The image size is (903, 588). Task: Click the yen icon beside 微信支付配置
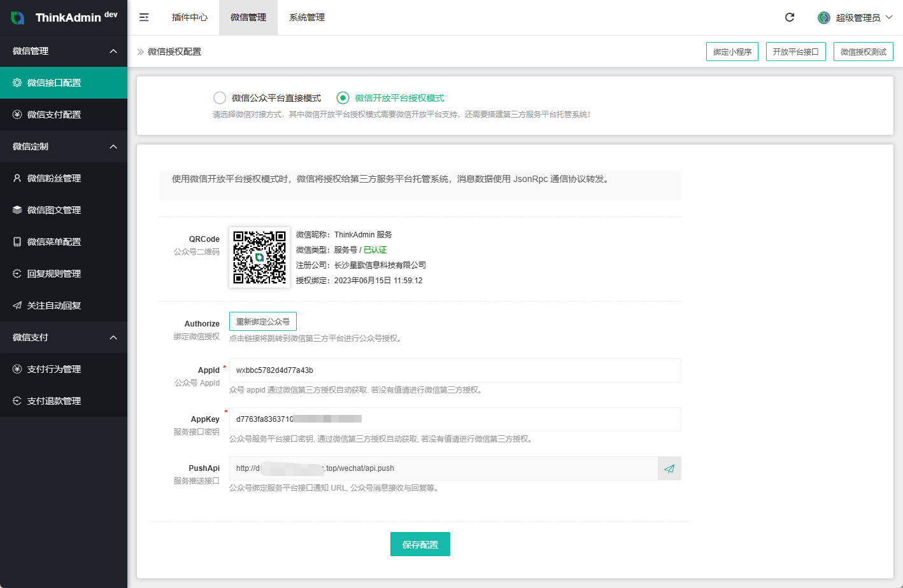coord(17,115)
